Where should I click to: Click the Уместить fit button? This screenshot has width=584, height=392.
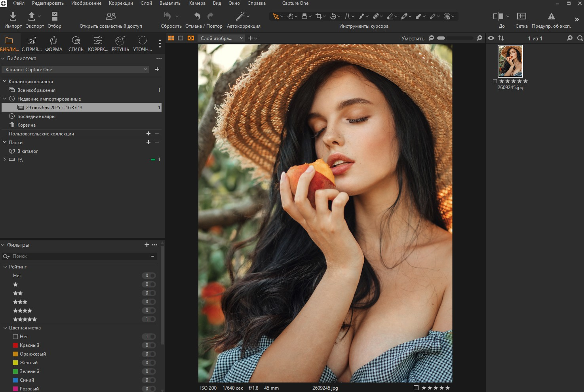(413, 38)
